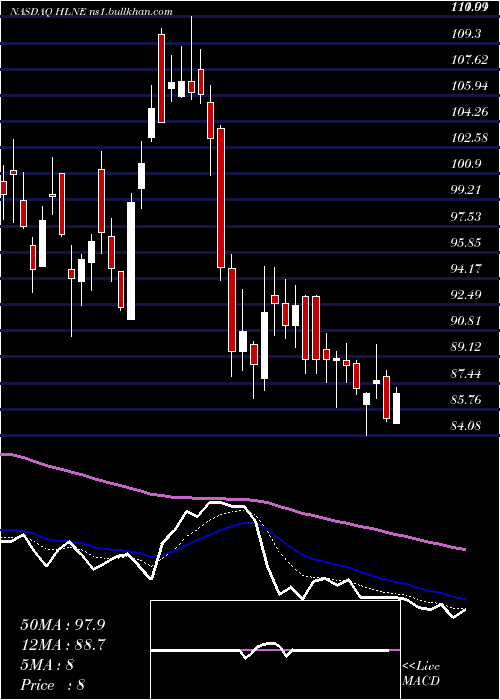Click the 12MA : 88.7 readout
The height and width of the screenshot is (700, 500).
[x=63, y=645]
